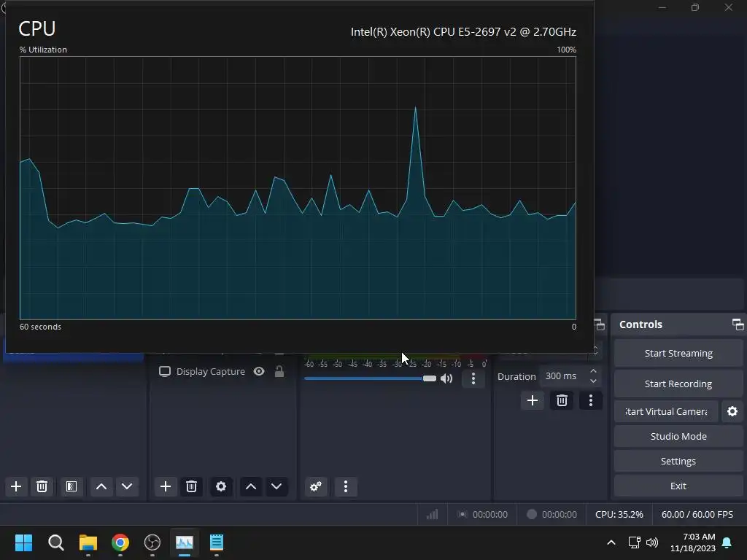Open virtual camera settings gear
747x560 pixels.
[732, 411]
